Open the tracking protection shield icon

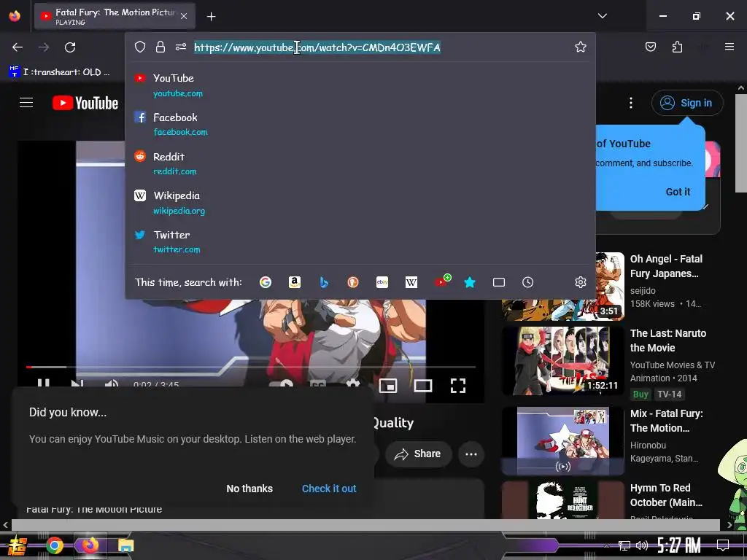[x=139, y=47]
